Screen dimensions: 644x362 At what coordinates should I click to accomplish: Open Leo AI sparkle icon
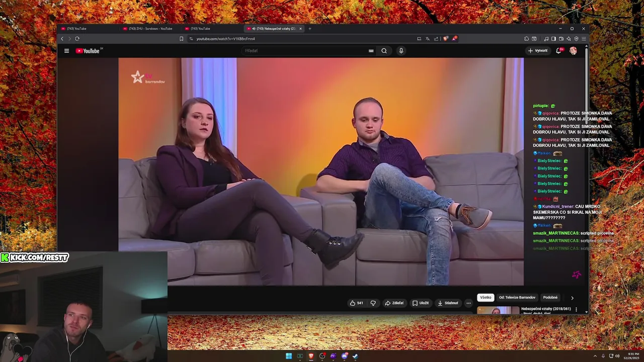point(569,39)
